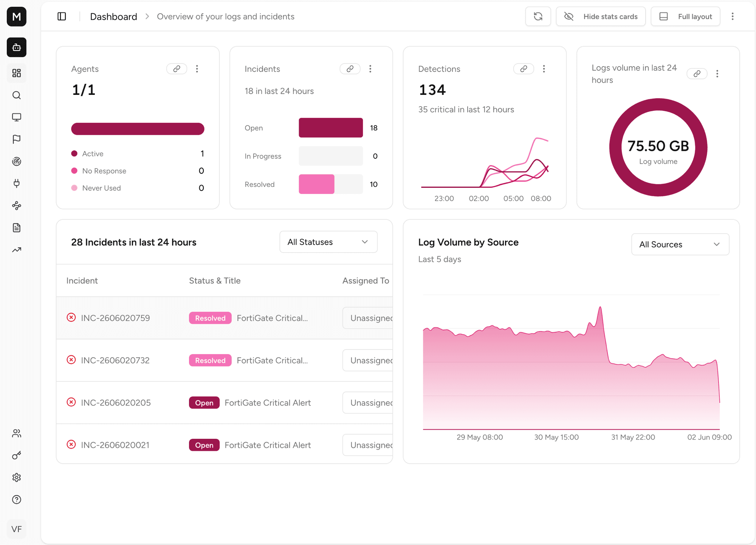The height and width of the screenshot is (545, 756).
Task: Click the critical icon beside INC-2606020732
Action: coord(71,360)
